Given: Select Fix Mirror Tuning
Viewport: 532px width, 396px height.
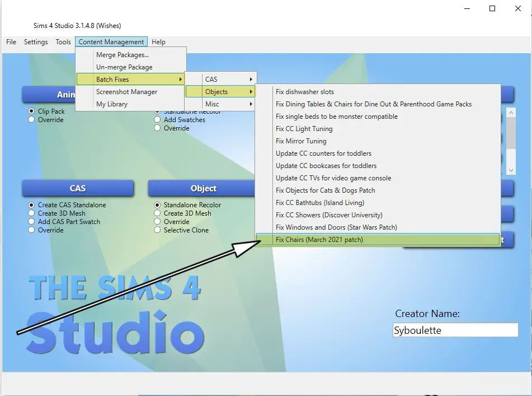Looking at the screenshot, I should pos(378,141).
